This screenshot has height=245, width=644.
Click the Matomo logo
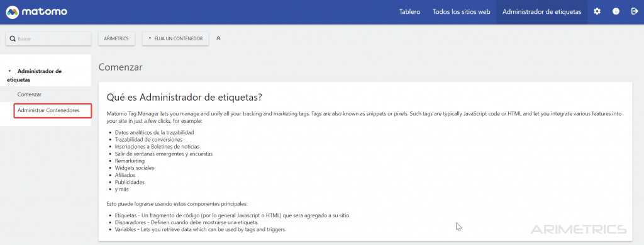[36, 12]
